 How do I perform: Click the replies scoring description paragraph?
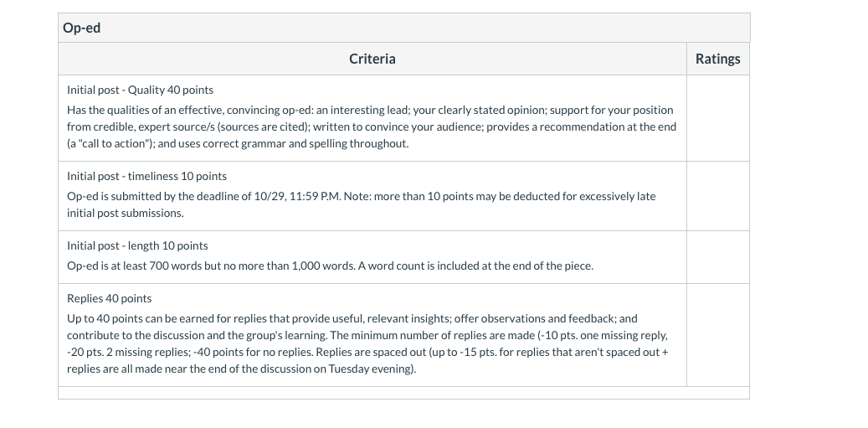367,344
